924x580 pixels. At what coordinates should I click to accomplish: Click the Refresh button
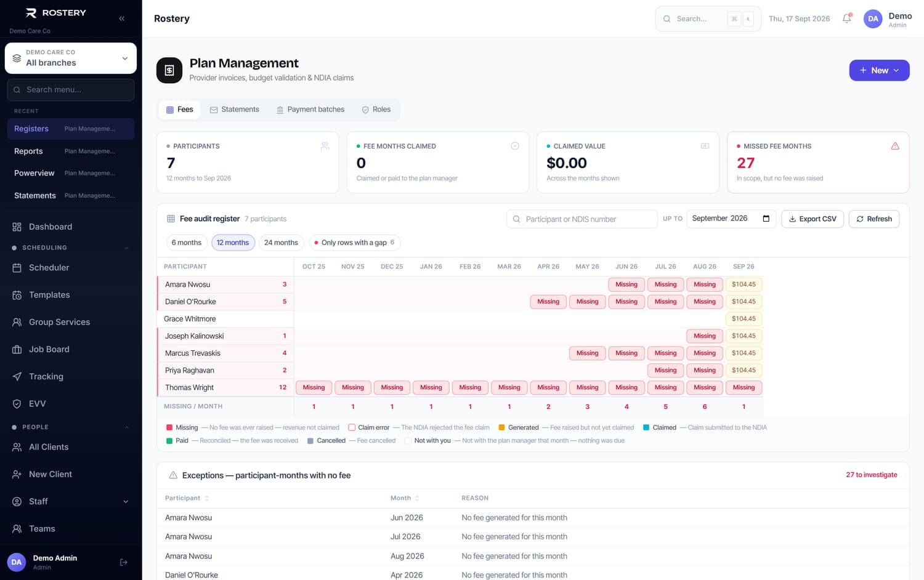click(x=874, y=219)
